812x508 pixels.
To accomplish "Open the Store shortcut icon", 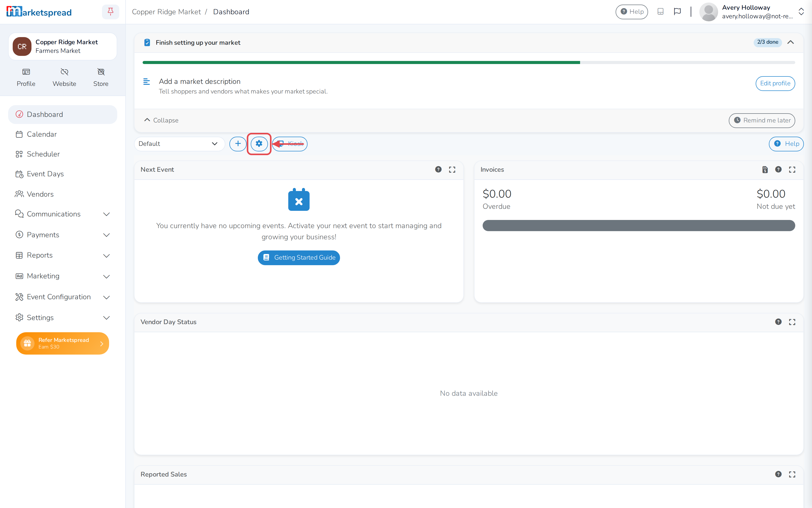I will [101, 77].
